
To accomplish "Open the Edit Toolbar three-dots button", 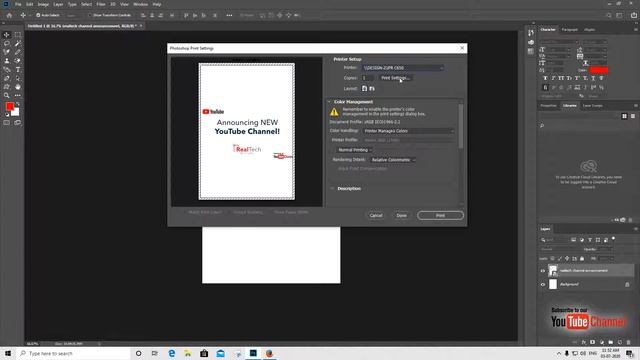I will pyautogui.click(x=18, y=95).
